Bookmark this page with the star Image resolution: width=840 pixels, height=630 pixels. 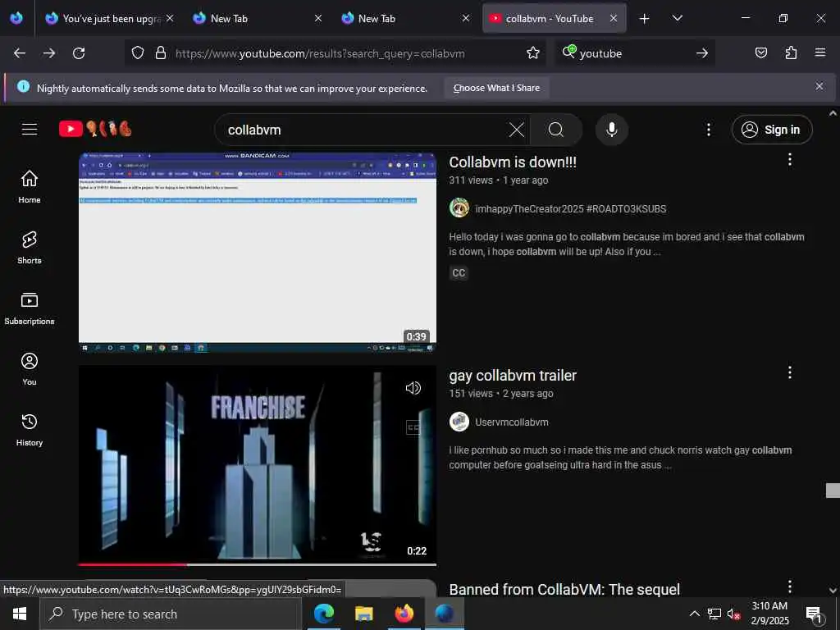click(x=532, y=53)
